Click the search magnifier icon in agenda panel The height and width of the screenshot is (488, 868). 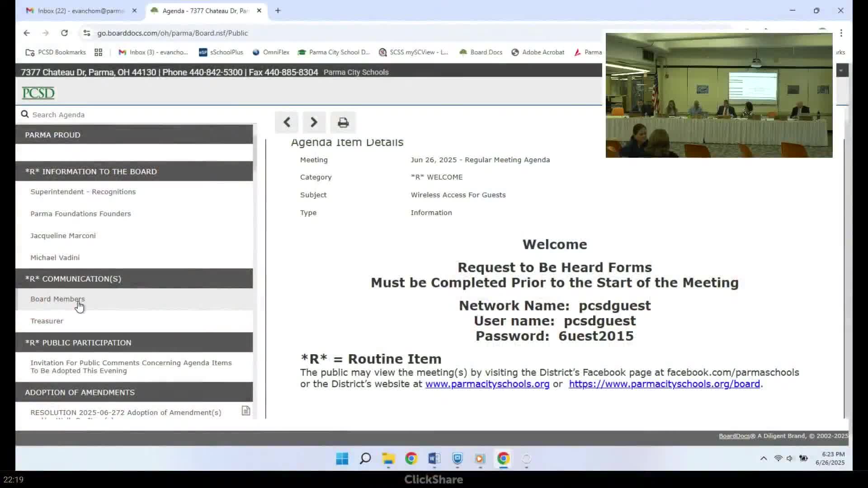[x=25, y=114]
